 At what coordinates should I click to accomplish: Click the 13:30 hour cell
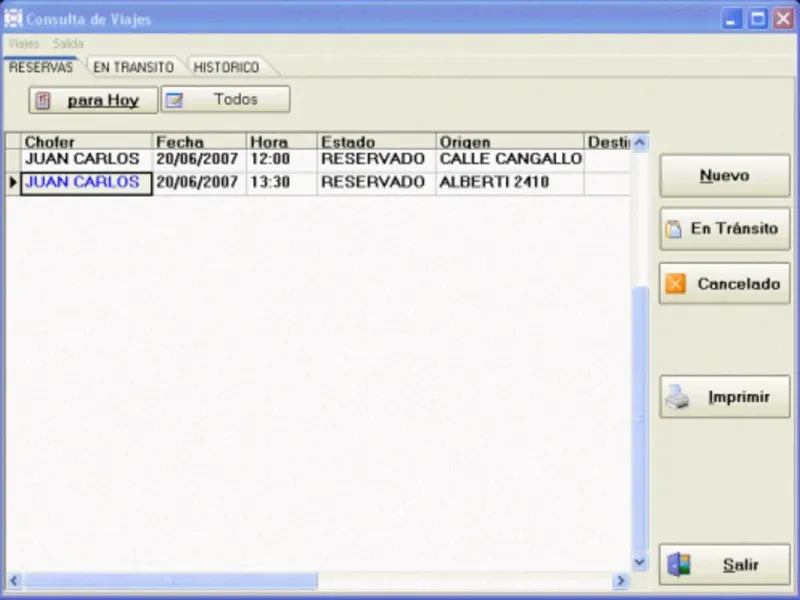tap(282, 183)
